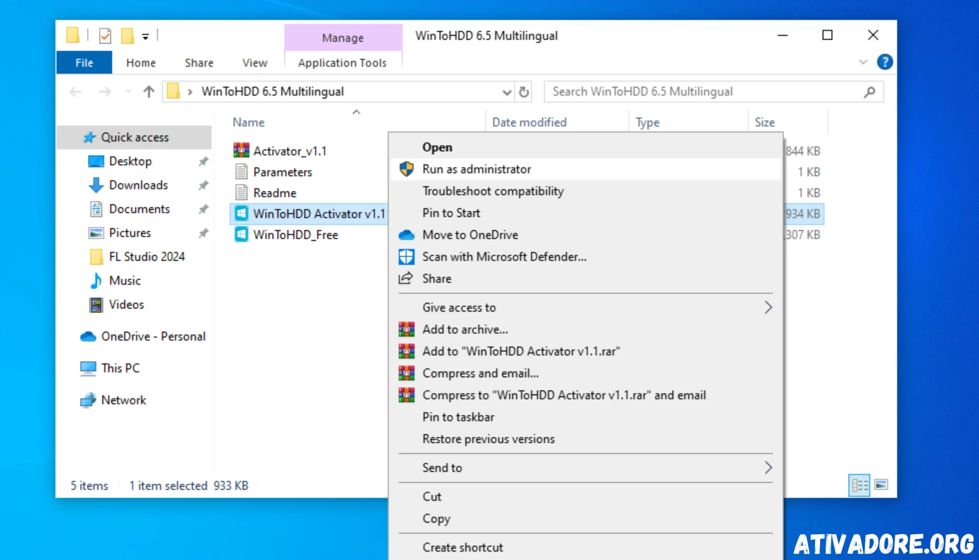Select Run as administrator option
Screen dimensions: 979x560
coord(477,169)
